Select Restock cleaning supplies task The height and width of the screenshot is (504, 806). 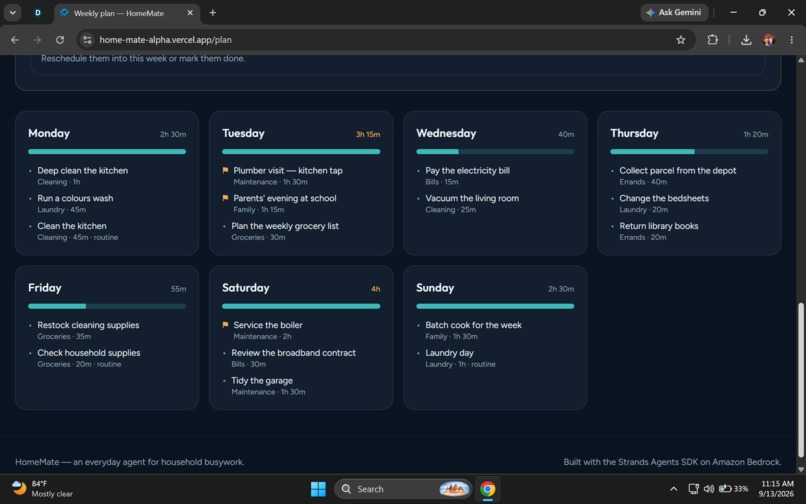(88, 325)
